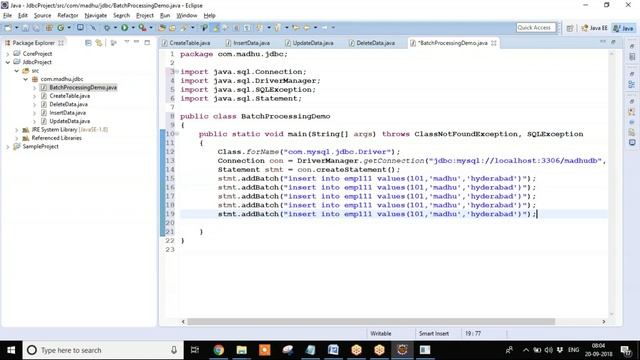Switch to the Java perspective
This screenshot has height=360, width=640.
[x=624, y=28]
